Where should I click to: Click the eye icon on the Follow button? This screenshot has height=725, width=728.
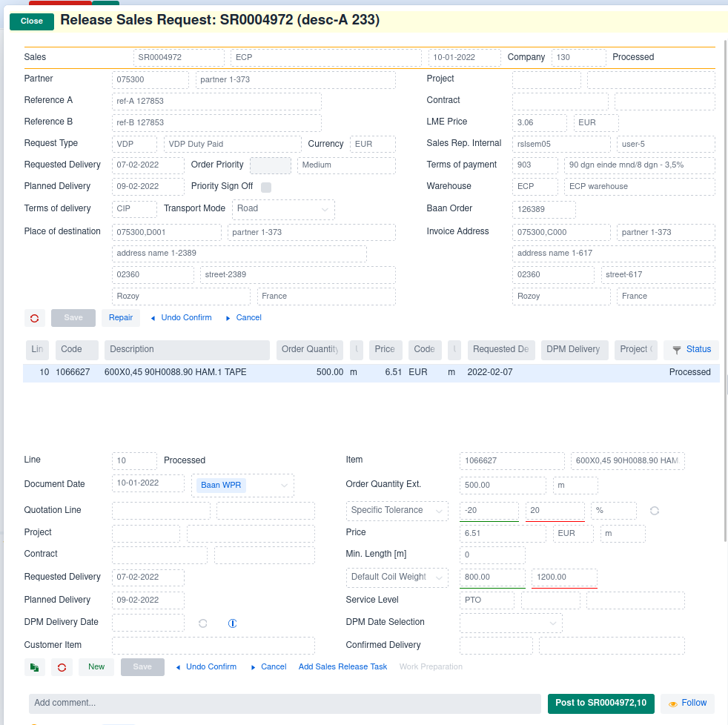coord(672,704)
